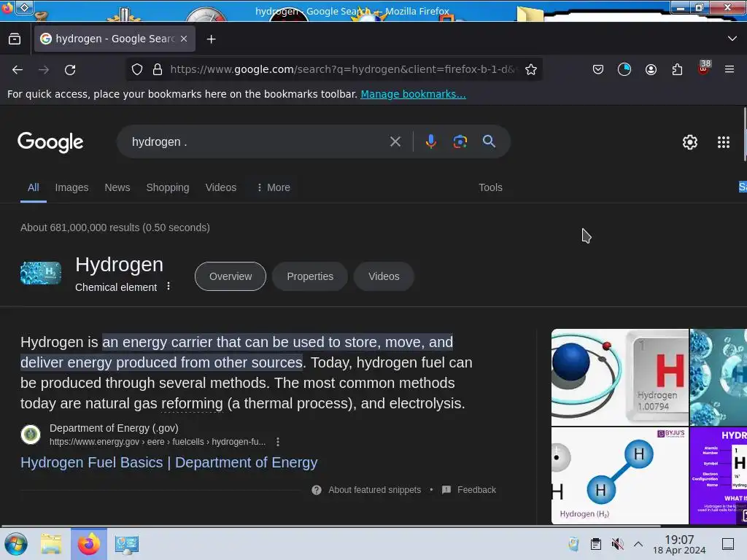Screen dimensions: 747x560
Task: Expand the More search filters menu
Action: tap(274, 187)
